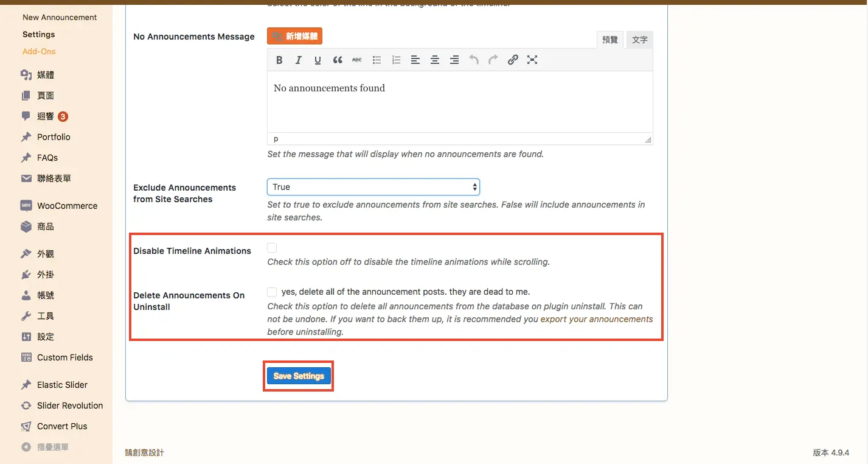This screenshot has width=868, height=464.
Task: Center-align the editor text
Action: click(x=435, y=60)
